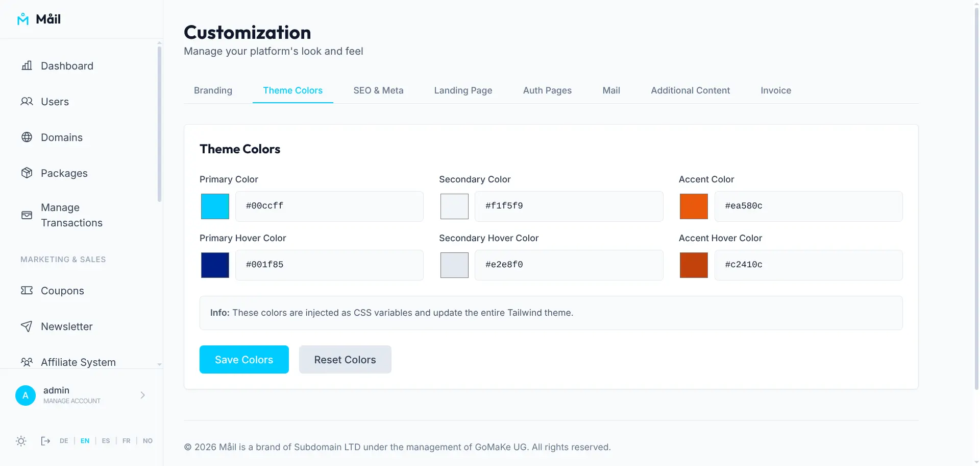Switch language to DE
Screen dimensions: 980x466
coord(64,441)
